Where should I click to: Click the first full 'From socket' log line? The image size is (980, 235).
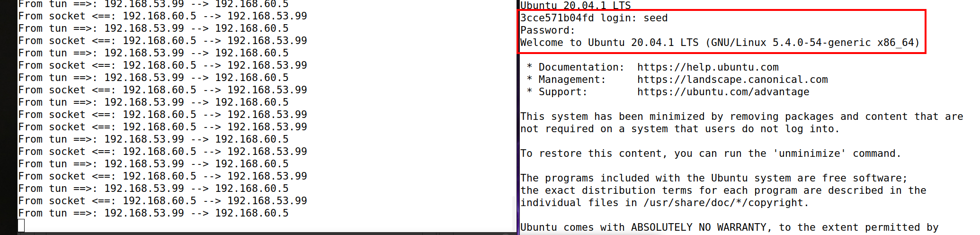162,16
